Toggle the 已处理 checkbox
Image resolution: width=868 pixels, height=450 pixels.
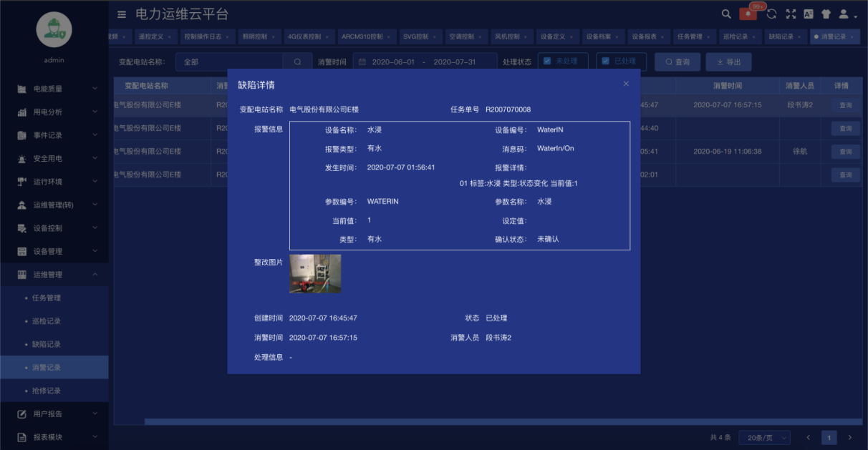605,62
